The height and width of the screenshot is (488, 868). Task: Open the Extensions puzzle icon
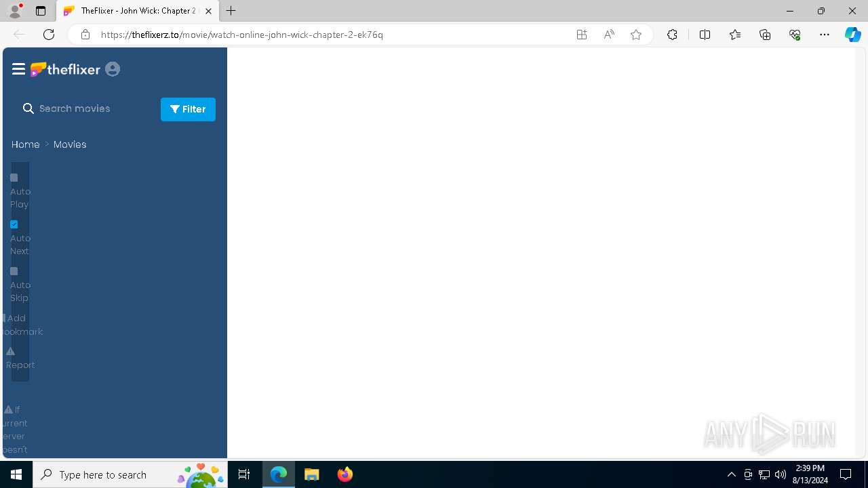point(672,35)
